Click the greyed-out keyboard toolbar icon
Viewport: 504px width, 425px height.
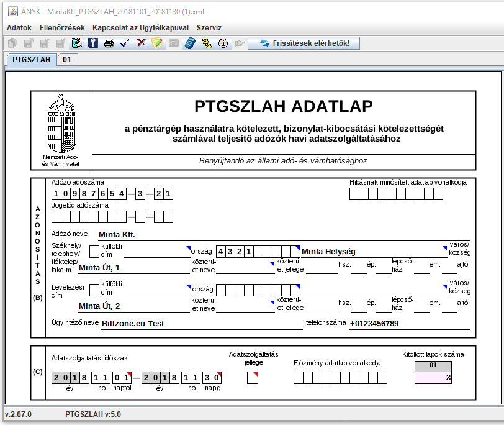[x=174, y=43]
